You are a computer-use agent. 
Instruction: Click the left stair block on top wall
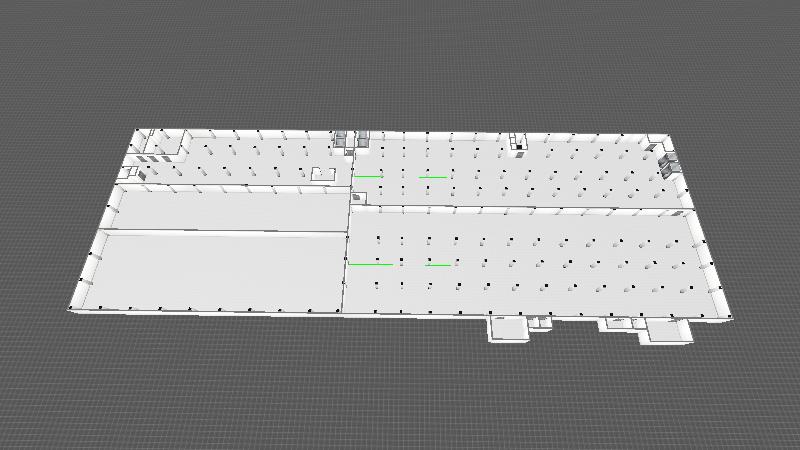(x=341, y=139)
